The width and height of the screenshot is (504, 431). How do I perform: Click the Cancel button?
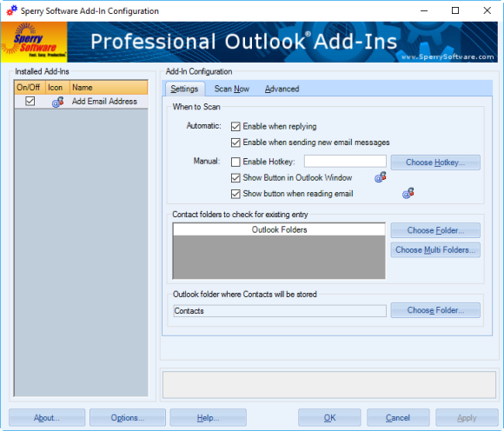pos(398,417)
